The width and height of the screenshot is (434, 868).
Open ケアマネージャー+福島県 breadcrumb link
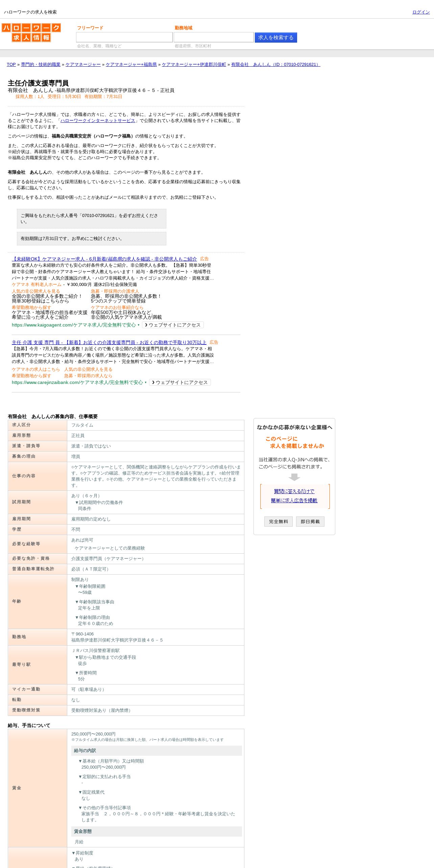[131, 65]
